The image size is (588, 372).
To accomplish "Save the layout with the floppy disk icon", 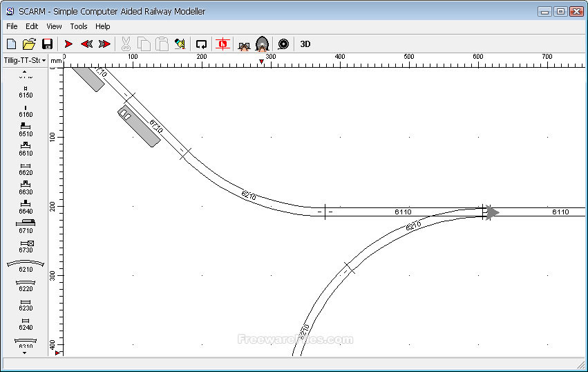I will [x=47, y=44].
